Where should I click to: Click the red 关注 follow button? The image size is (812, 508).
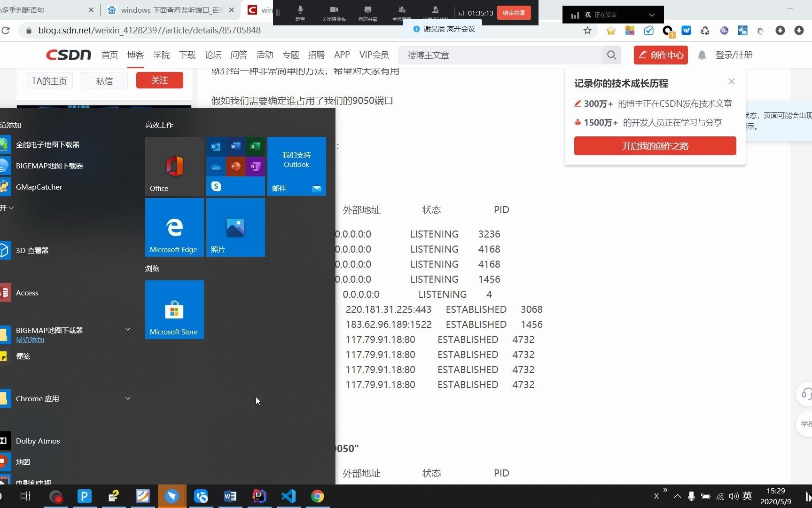(159, 80)
